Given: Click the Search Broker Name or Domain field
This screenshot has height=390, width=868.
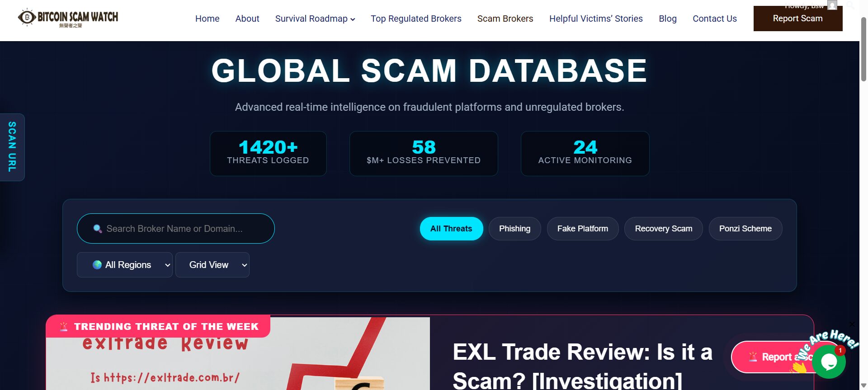Looking at the screenshot, I should point(176,229).
